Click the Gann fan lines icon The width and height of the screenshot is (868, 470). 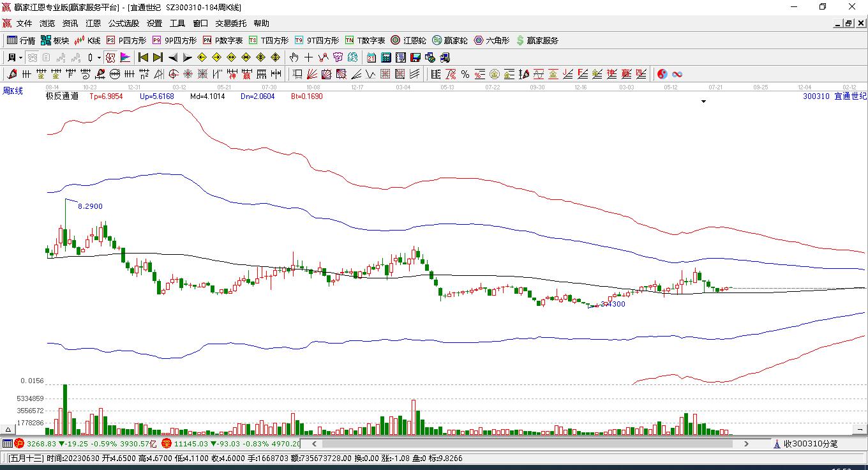click(x=312, y=74)
